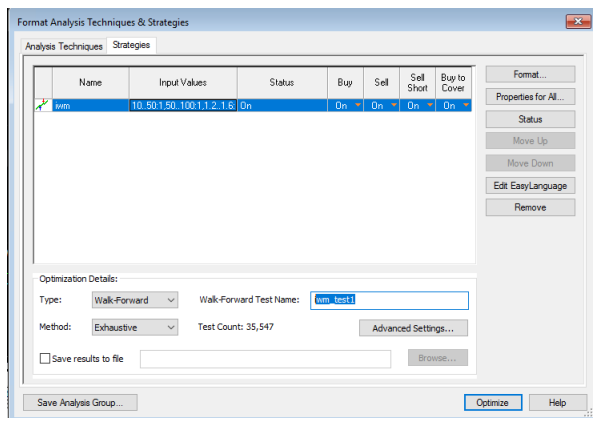Open Advanced Settings for optimization
Viewport: 611px width, 429px height.
(413, 327)
